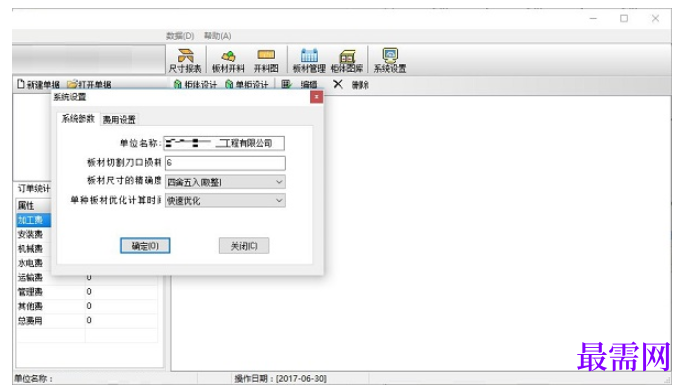Screen dimensions: 689x388
Task: Click the 删除 delete X icon
Action: point(337,84)
